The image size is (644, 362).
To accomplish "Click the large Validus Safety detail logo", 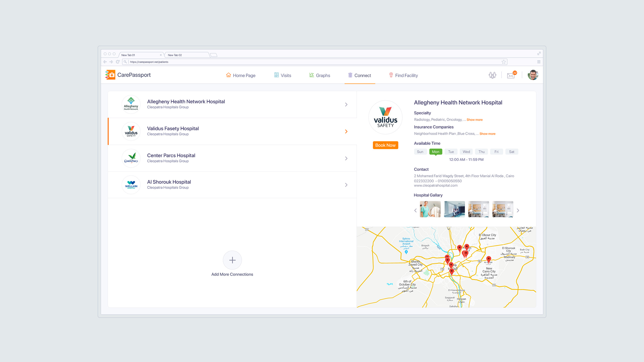I will click(x=385, y=117).
